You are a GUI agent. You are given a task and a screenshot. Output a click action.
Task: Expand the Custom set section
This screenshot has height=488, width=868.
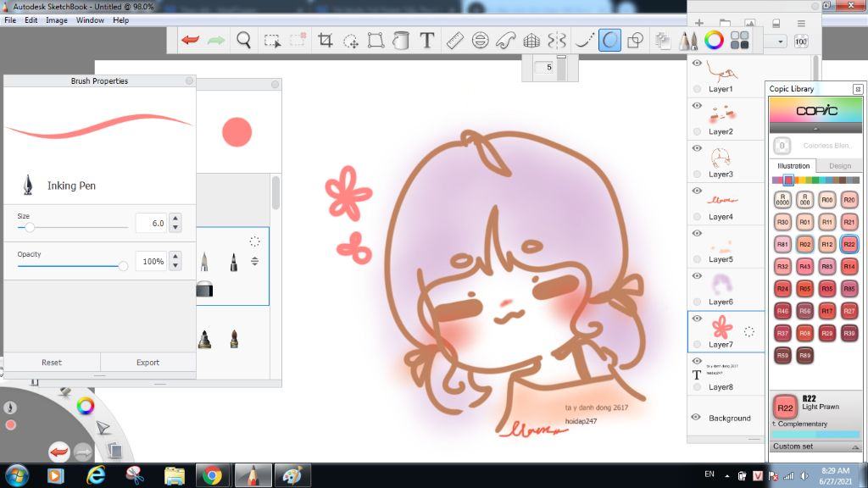click(x=815, y=446)
